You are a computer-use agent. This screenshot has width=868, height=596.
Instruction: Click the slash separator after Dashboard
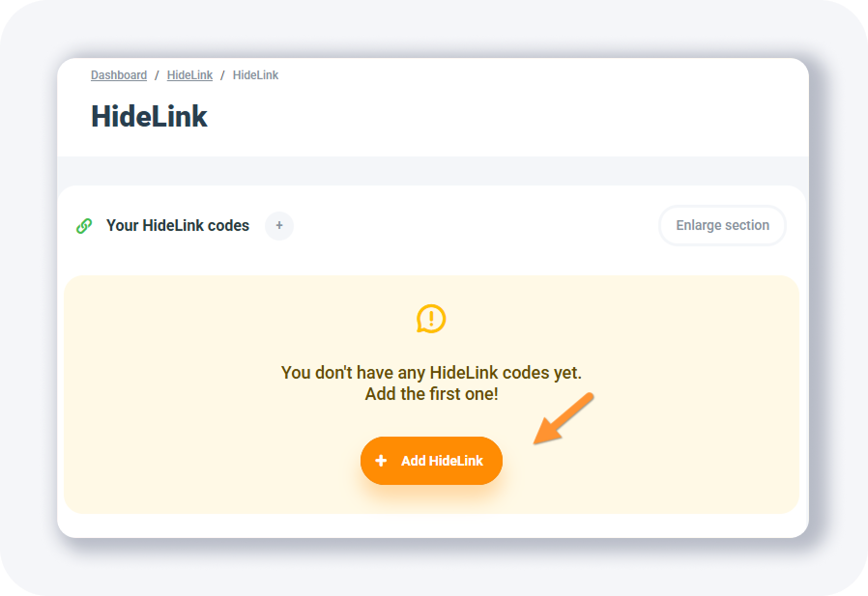tap(157, 75)
